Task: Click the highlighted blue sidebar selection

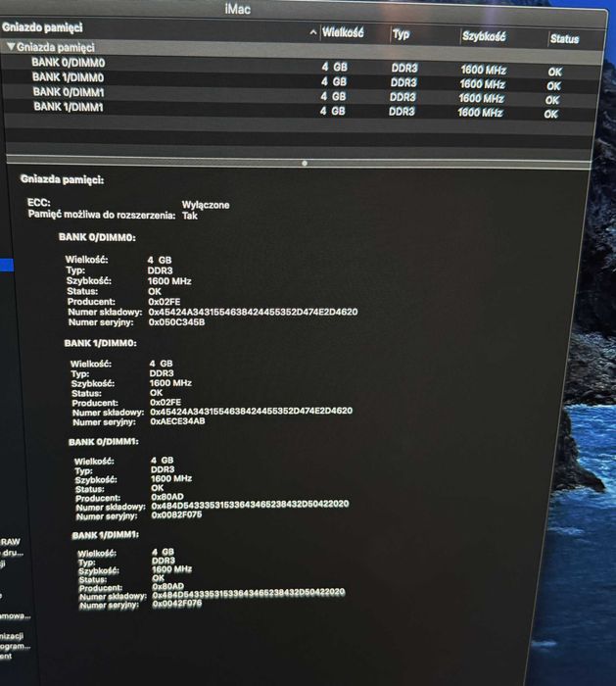Action: [x=7, y=265]
